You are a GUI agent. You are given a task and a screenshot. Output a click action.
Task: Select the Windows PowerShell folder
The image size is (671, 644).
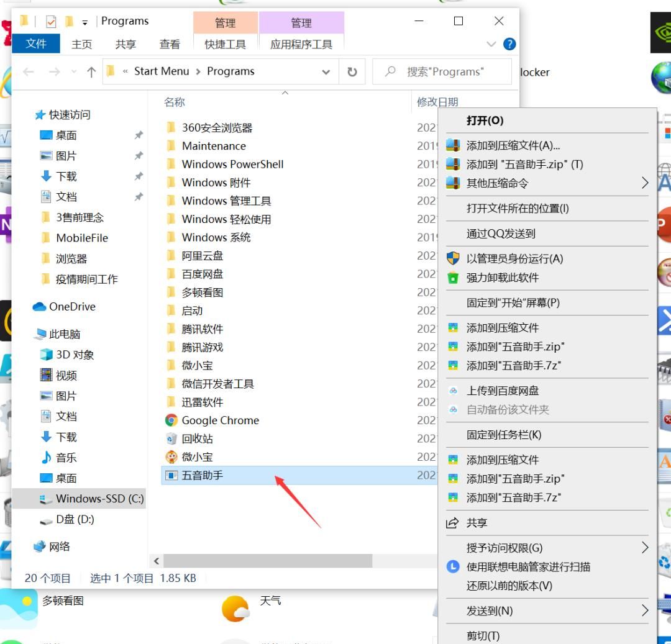(232, 164)
